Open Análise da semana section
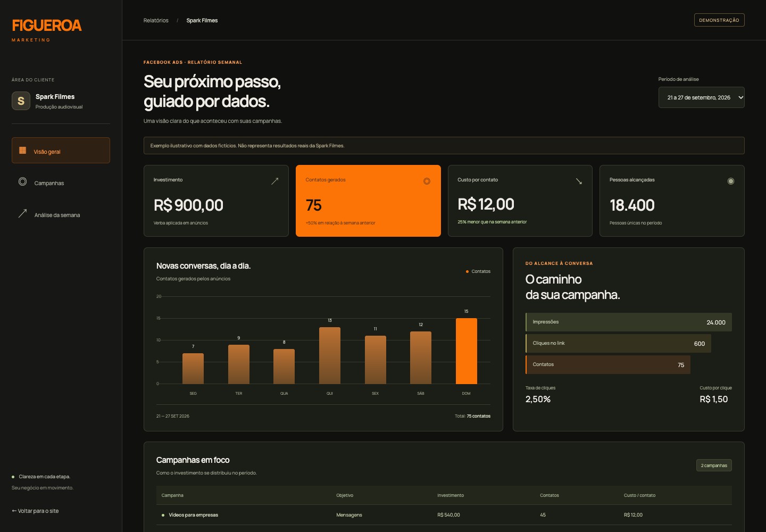 [x=61, y=214]
